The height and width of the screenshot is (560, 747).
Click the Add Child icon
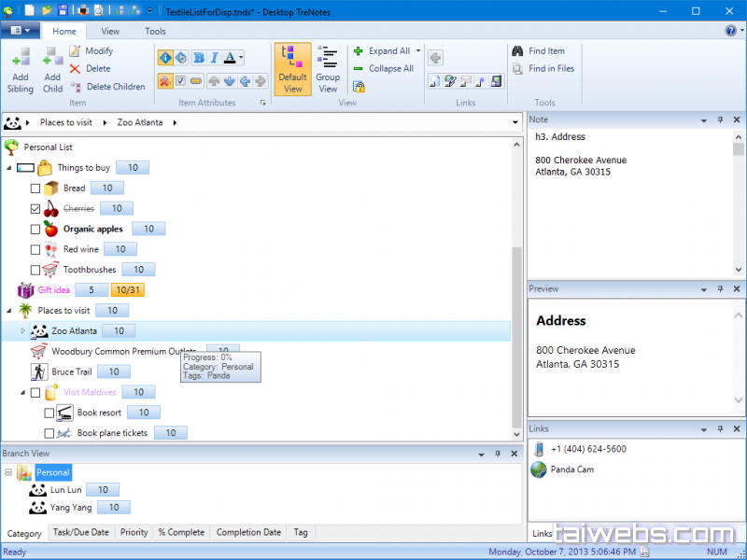(x=52, y=60)
